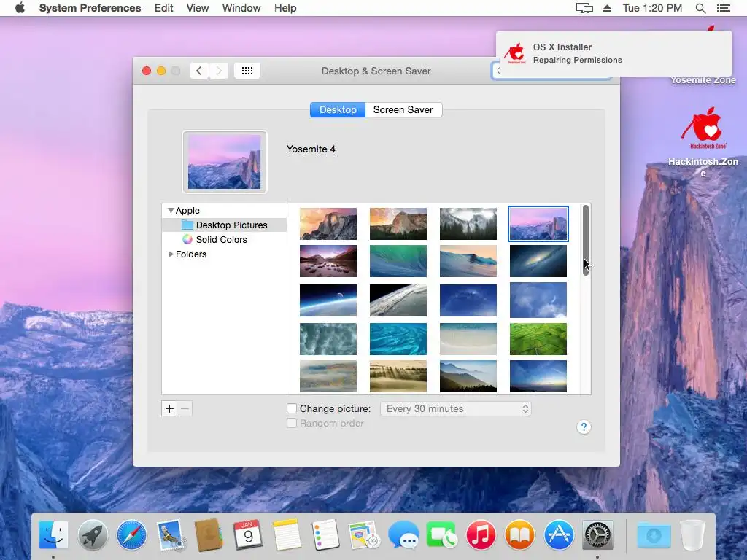Viewport: 747px width, 560px height.
Task: Choose the blue ocean wave wallpaper thumbnail
Action: tap(468, 261)
